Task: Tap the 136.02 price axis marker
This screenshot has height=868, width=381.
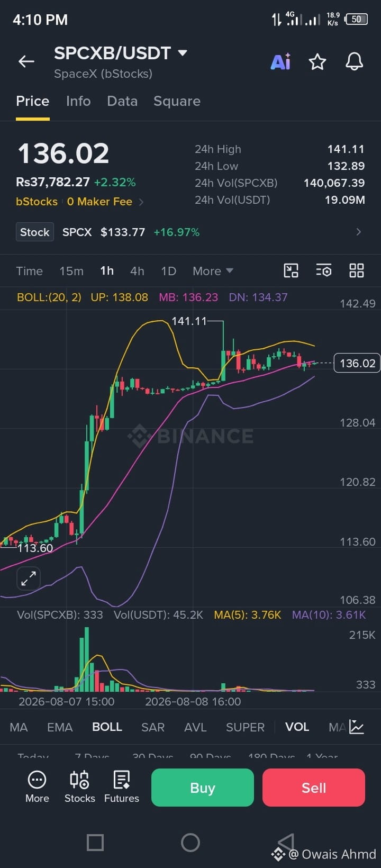Action: point(357,363)
